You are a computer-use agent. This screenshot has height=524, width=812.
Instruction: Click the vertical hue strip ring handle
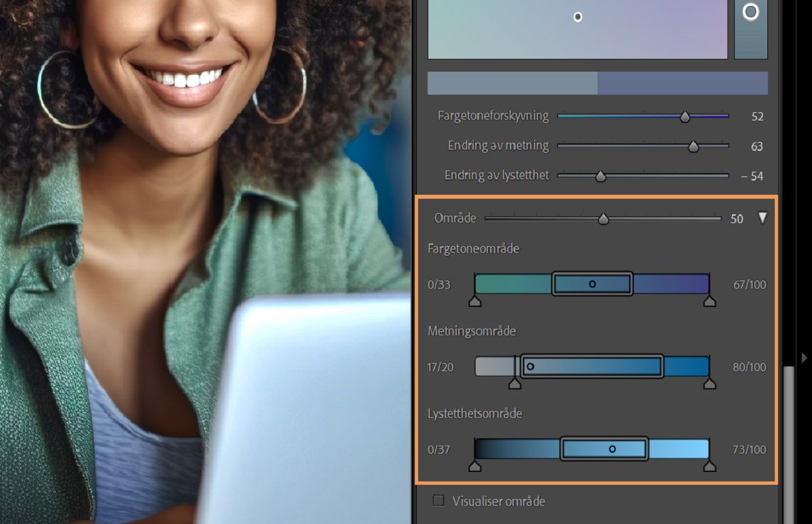coord(750,11)
